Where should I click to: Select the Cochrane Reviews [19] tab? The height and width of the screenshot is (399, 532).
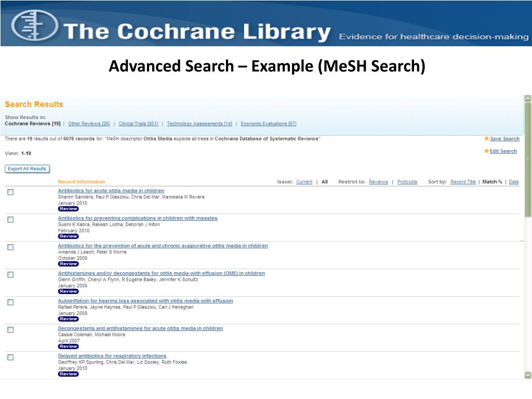(33, 124)
